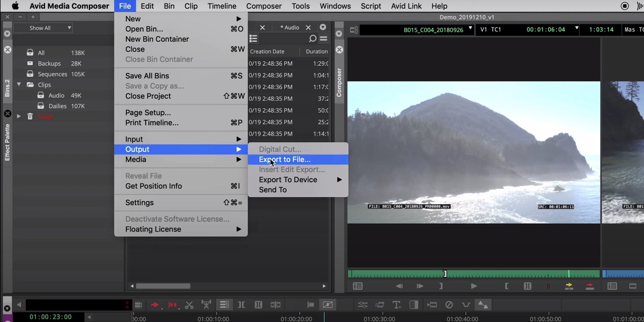Click the Duration column header
The height and width of the screenshot is (322, 644).
[x=316, y=52]
